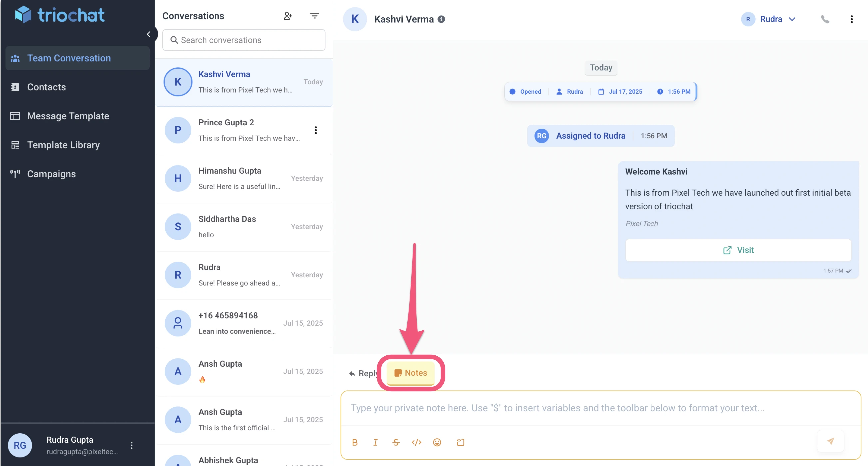Open options menu on Prince Gupta 2

tap(316, 130)
